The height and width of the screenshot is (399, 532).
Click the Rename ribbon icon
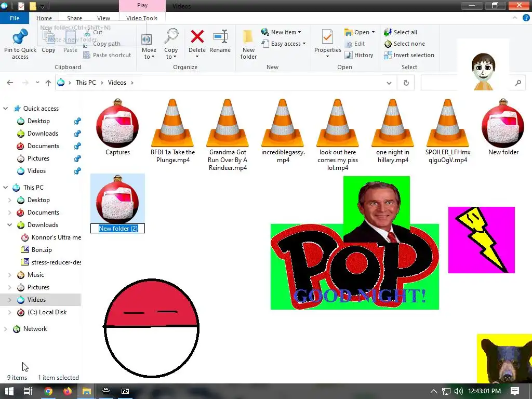coord(220,37)
